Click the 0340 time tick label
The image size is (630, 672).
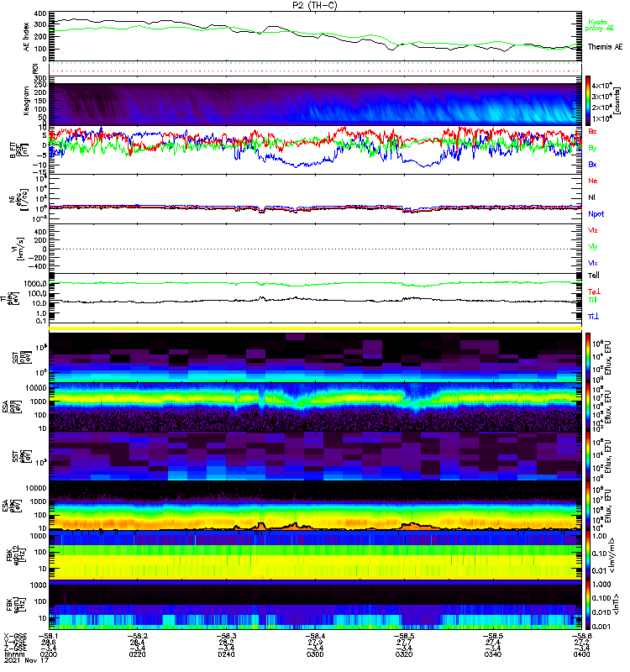tap(493, 654)
